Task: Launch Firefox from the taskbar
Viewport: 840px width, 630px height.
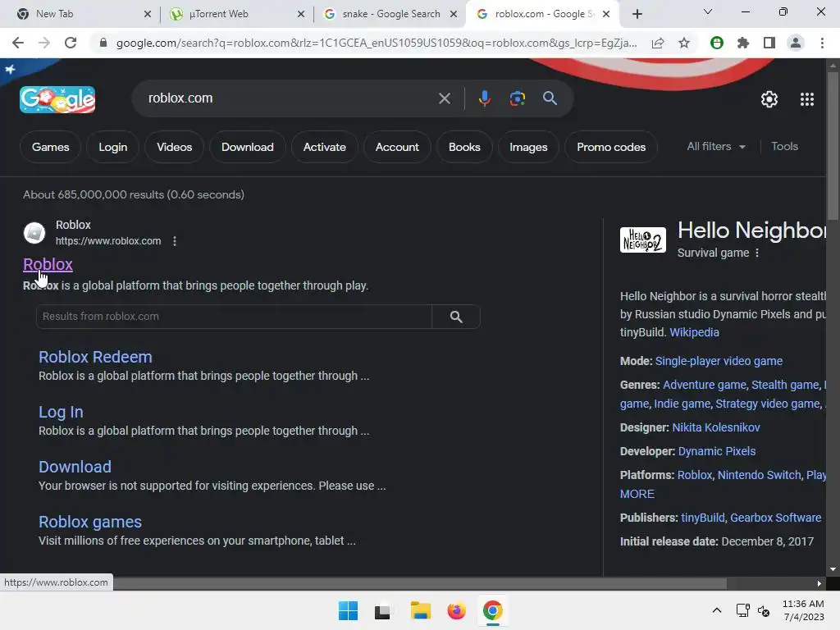Action: [x=456, y=611]
